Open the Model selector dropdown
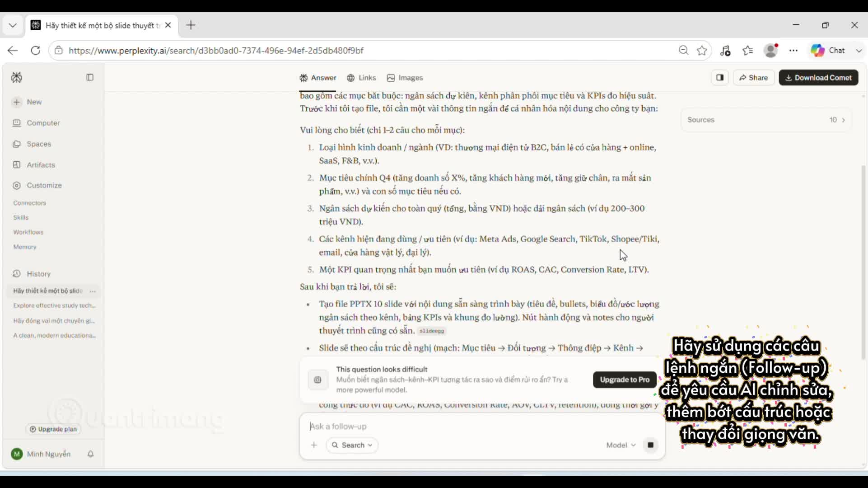 point(621,446)
